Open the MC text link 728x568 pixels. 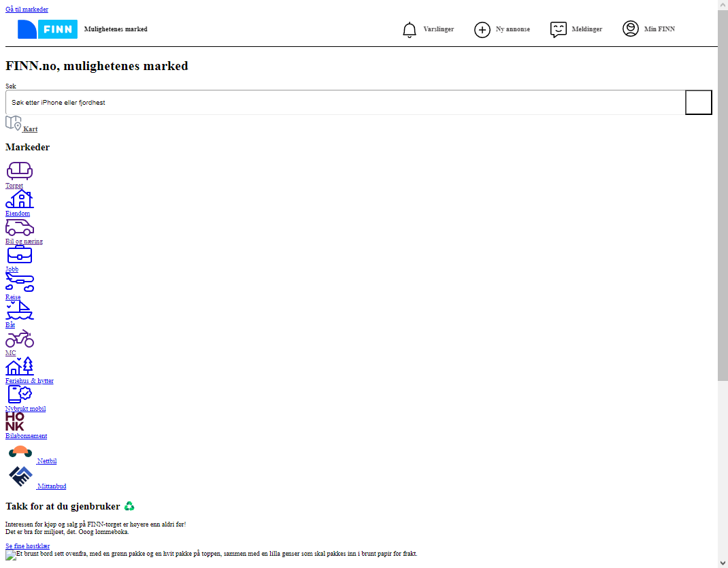11,353
